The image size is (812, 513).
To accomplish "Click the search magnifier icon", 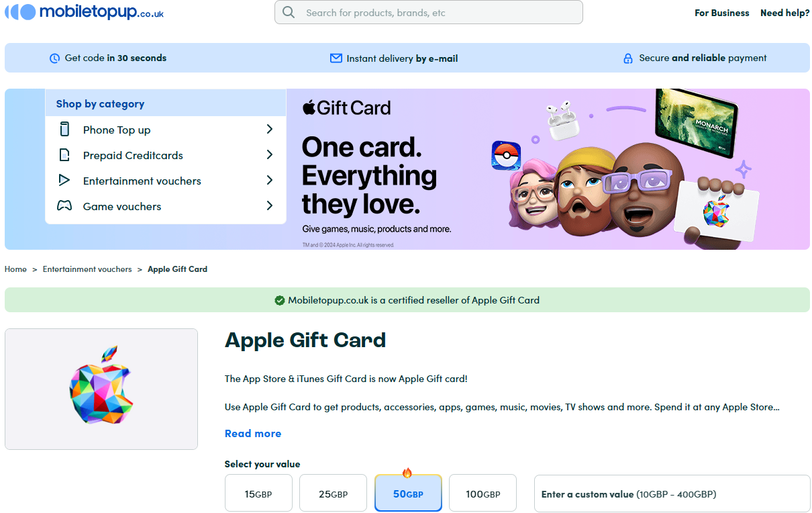I will tap(289, 12).
